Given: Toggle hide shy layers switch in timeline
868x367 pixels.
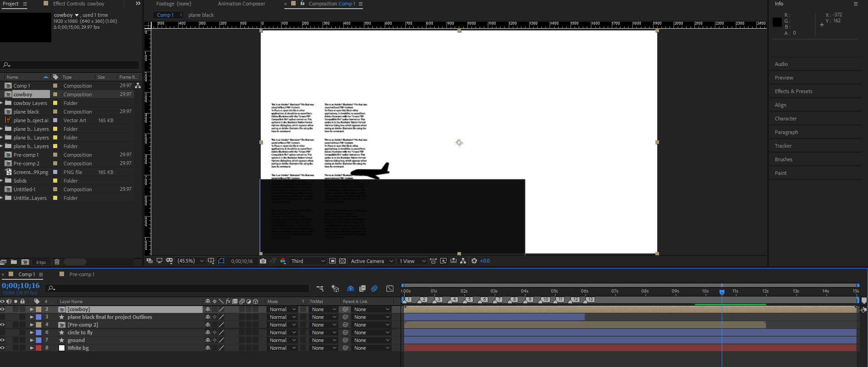Looking at the screenshot, I should point(350,288).
